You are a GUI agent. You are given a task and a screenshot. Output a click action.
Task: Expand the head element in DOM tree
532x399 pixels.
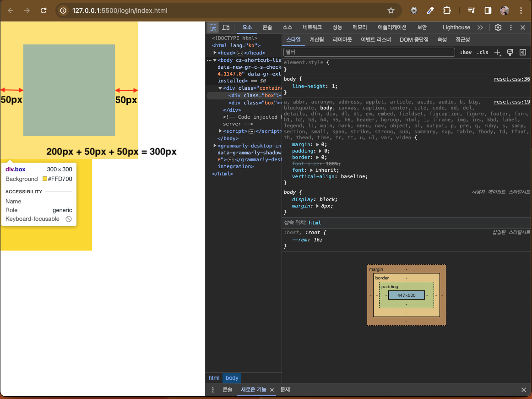coord(215,53)
